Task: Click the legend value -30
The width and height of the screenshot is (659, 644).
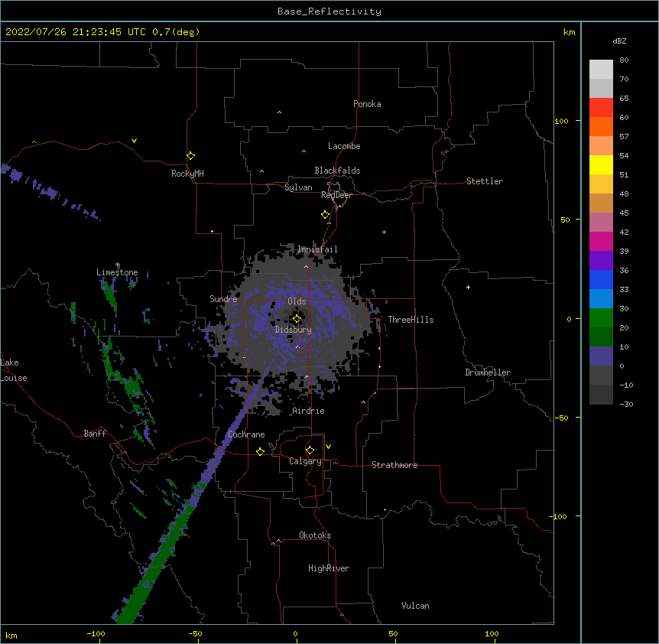Action: click(x=626, y=404)
